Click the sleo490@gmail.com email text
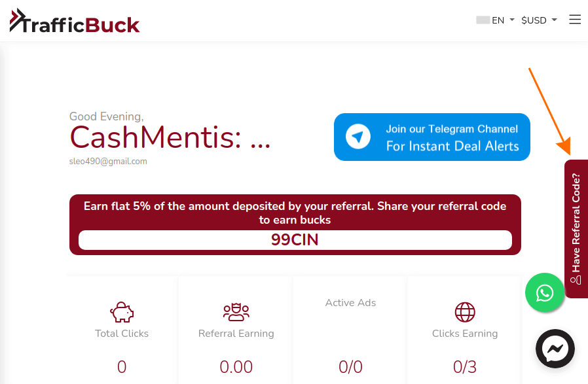The image size is (588, 384). pyautogui.click(x=108, y=161)
